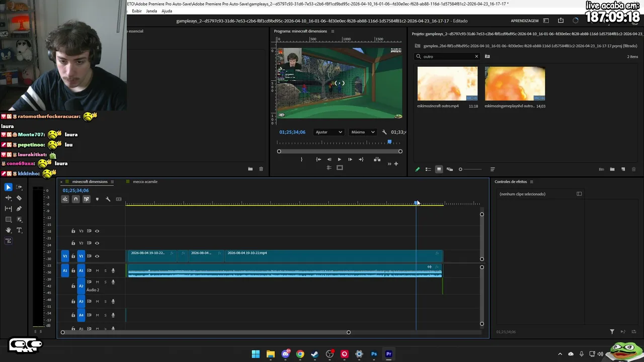This screenshot has height=362, width=644.
Task: Toggle insert sequences as nests option
Action: [x=65, y=199]
